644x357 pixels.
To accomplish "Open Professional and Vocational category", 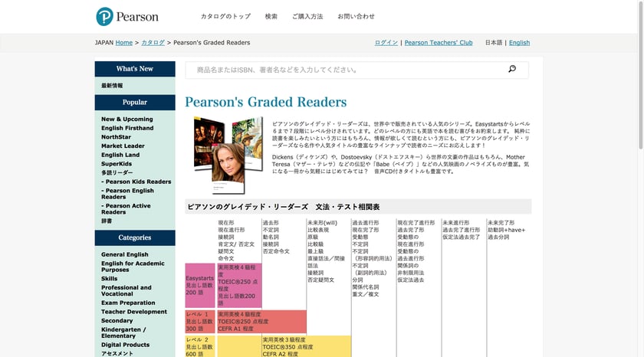I will 127,290.
